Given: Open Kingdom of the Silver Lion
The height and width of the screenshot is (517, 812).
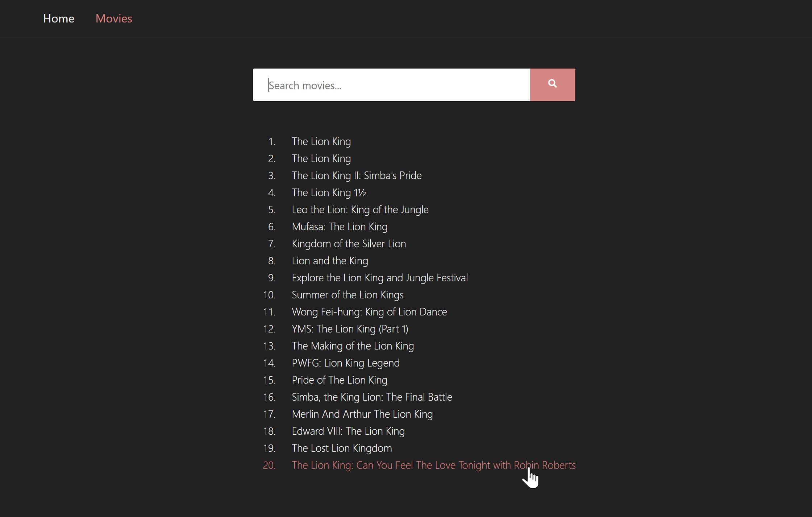Looking at the screenshot, I should point(349,244).
